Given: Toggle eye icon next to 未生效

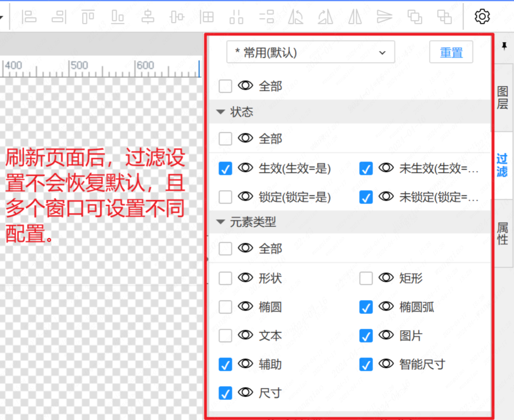Looking at the screenshot, I should point(386,168).
